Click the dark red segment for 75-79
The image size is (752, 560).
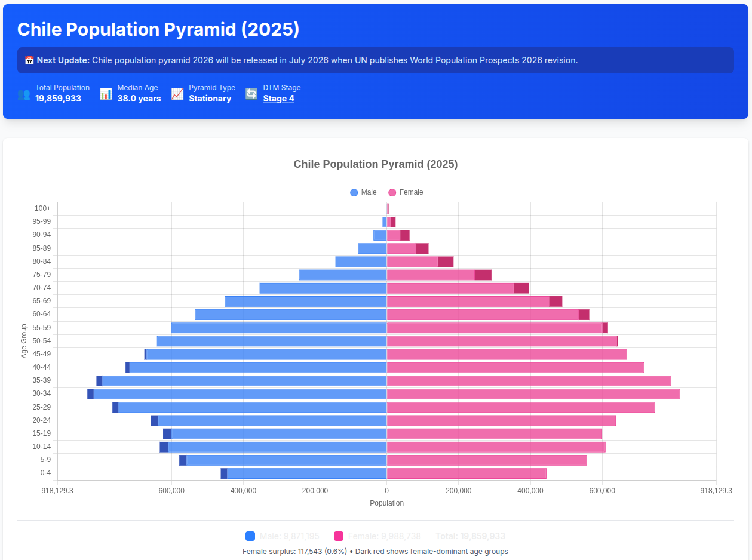[483, 275]
